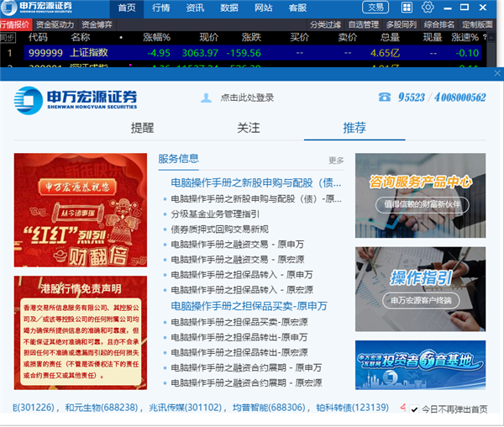Click the grid layout icon in title bar

[x=407, y=8]
